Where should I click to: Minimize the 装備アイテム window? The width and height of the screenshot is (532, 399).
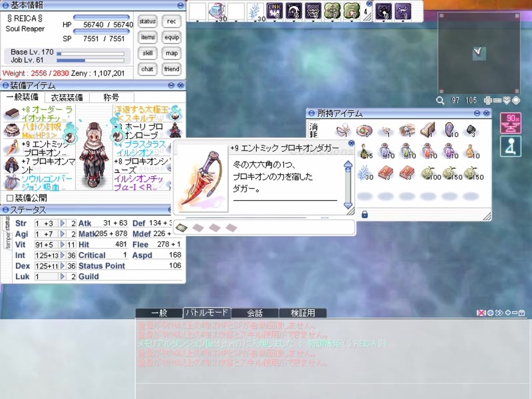click(171, 85)
